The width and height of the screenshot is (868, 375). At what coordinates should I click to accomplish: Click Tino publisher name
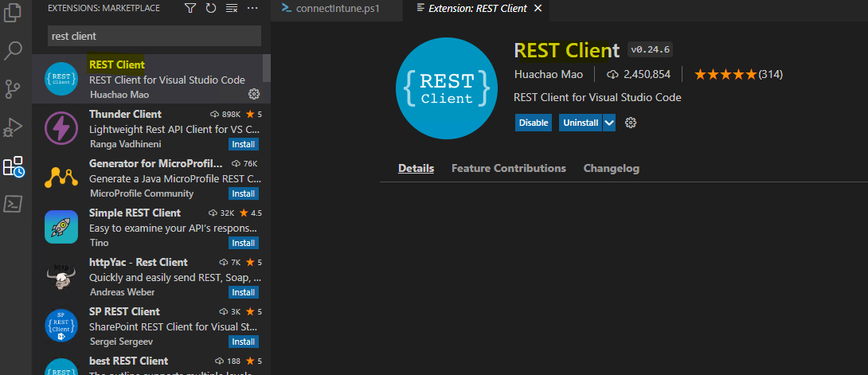pyautogui.click(x=99, y=242)
